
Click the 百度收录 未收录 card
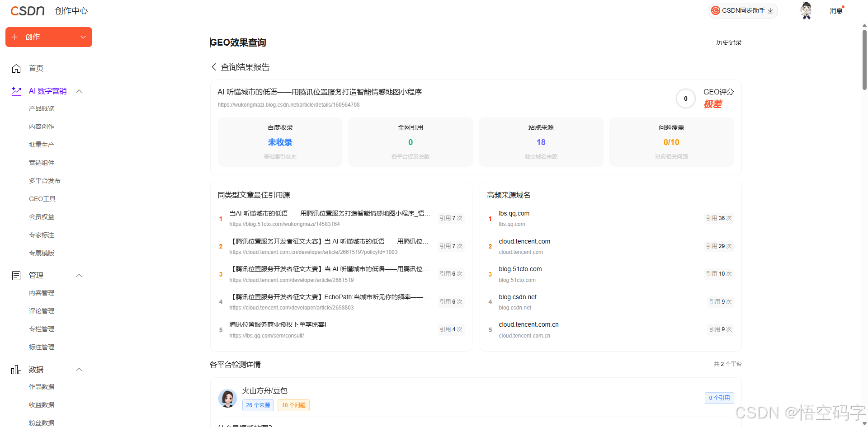[x=280, y=142]
